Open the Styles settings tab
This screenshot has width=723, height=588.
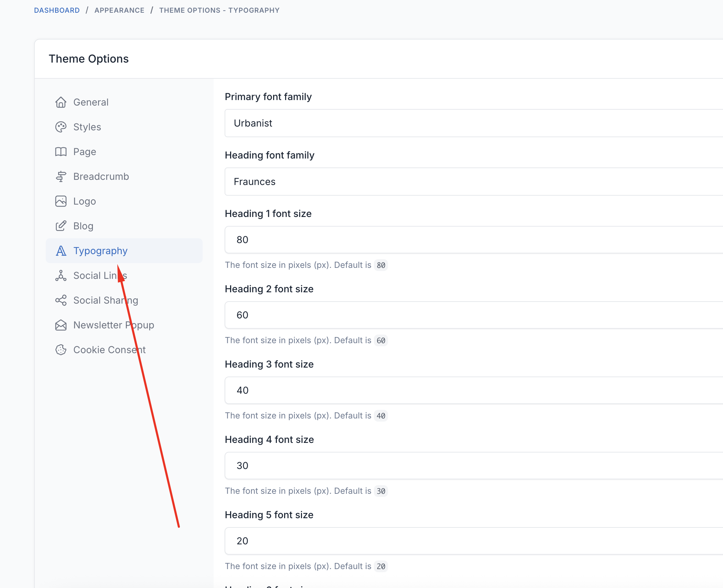124,127
